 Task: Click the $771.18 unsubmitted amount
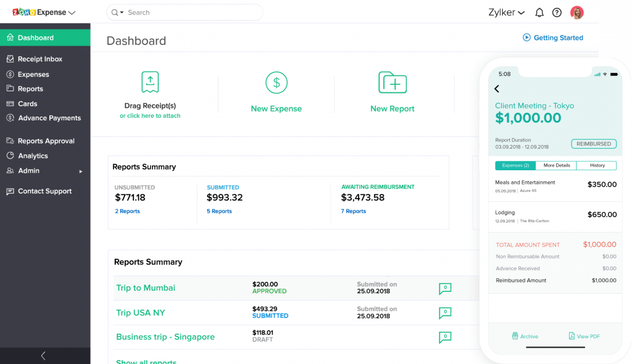(x=130, y=197)
